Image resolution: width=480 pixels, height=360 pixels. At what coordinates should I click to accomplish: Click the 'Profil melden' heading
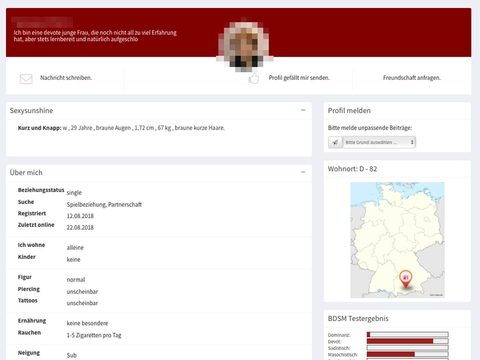pos(349,111)
